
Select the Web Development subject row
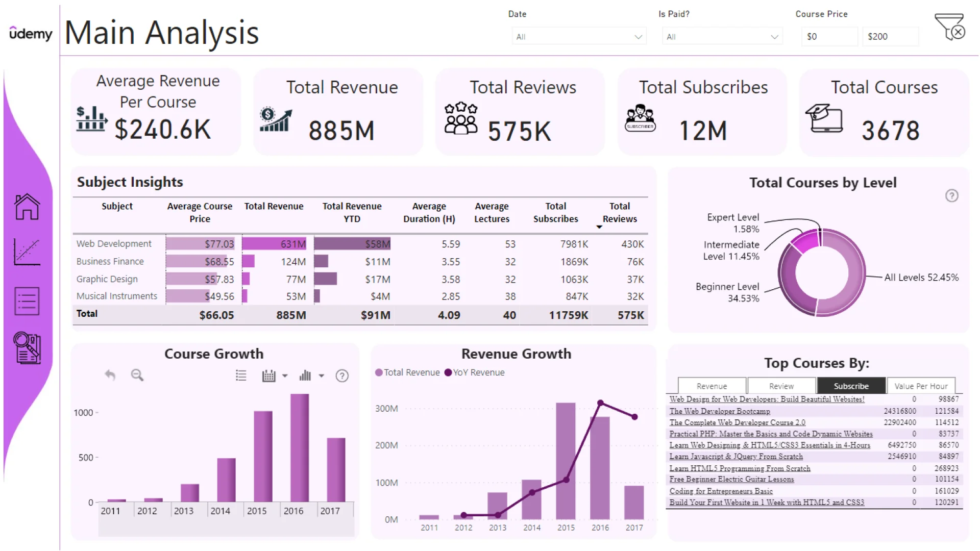point(360,244)
